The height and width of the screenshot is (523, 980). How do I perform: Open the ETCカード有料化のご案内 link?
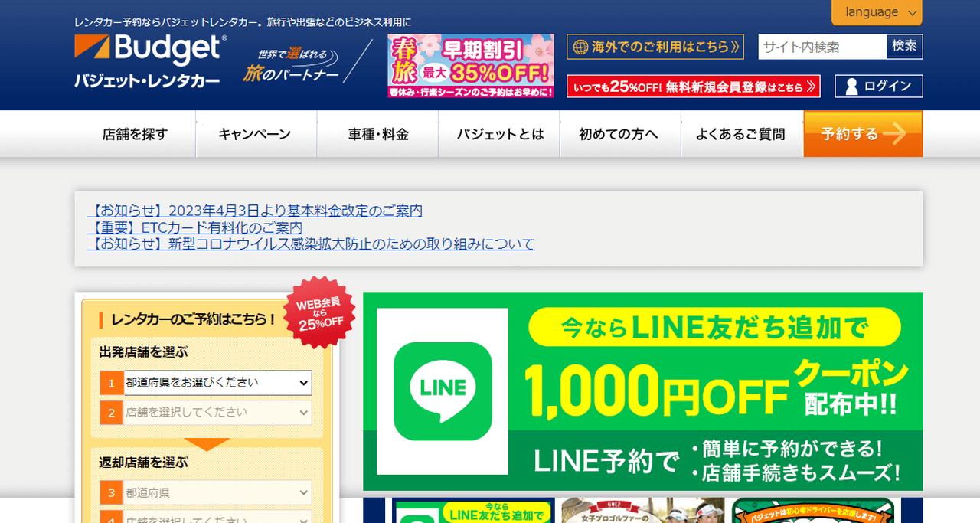(194, 227)
